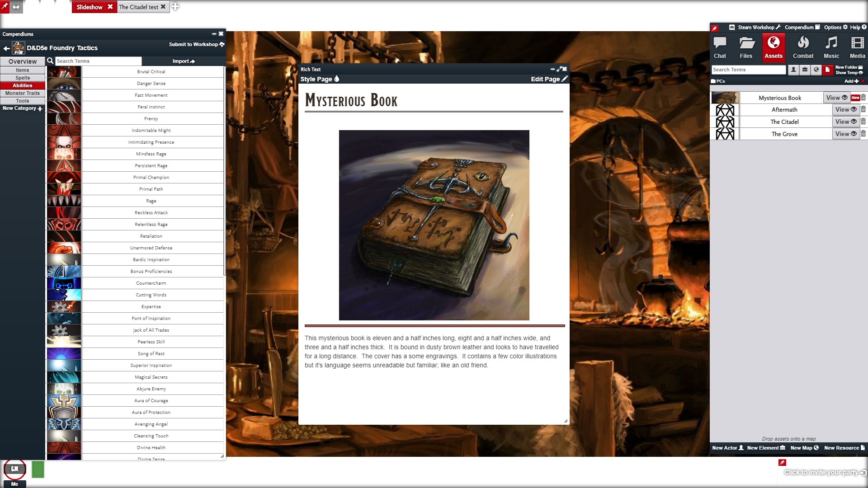Screen dimensions: 868x488
Task: Select the Spells category tab
Action: tap(23, 78)
